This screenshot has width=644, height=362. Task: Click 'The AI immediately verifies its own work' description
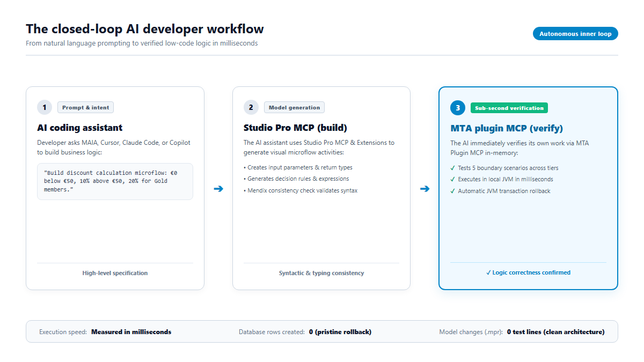[x=520, y=148]
